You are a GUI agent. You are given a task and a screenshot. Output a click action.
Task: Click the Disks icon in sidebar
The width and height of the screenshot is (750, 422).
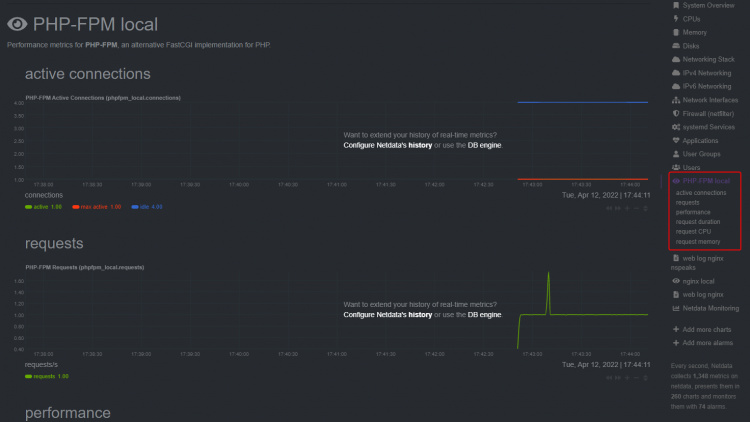pos(676,46)
